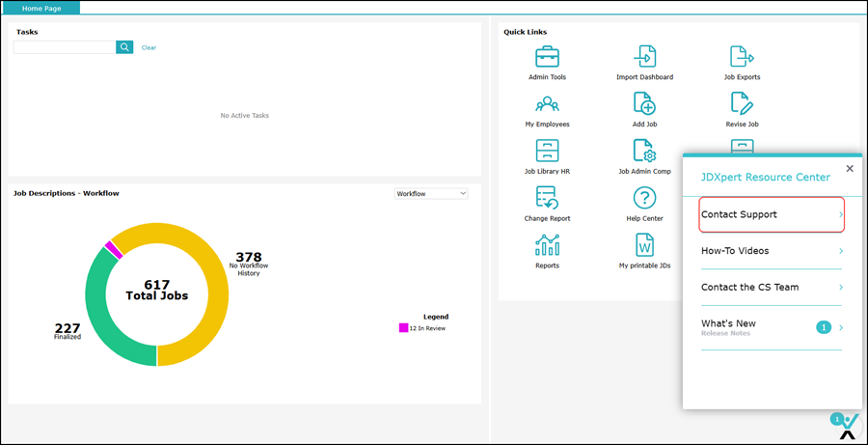868x446 pixels.
Task: Expand the How-To Videos chevron
Action: (841, 251)
